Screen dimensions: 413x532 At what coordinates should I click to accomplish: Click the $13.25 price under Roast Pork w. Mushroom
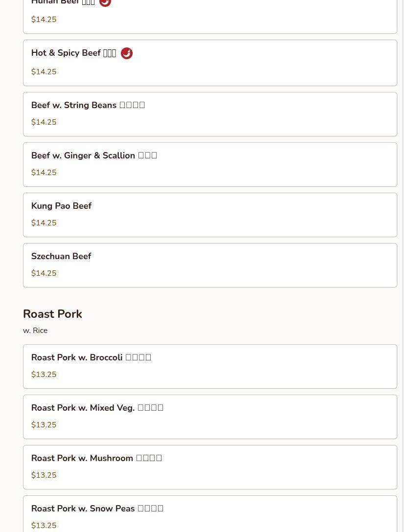[44, 475]
